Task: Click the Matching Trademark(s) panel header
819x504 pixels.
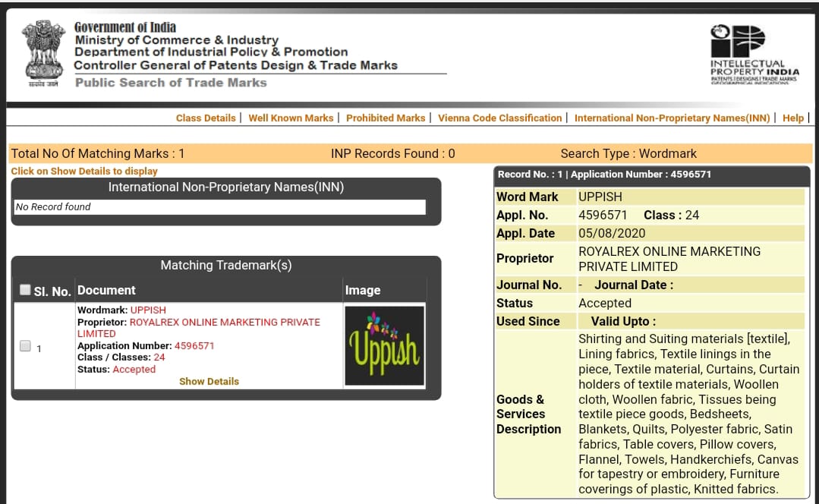Action: coord(226,266)
